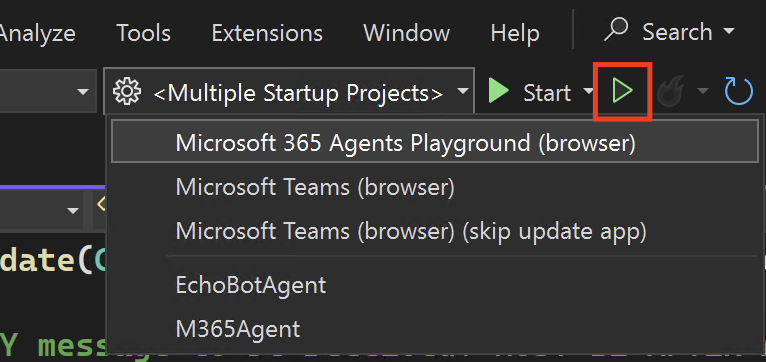The width and height of the screenshot is (766, 362).
Task: Choose Microsoft Teams (browser) (skip update app)
Action: pyautogui.click(x=435, y=231)
